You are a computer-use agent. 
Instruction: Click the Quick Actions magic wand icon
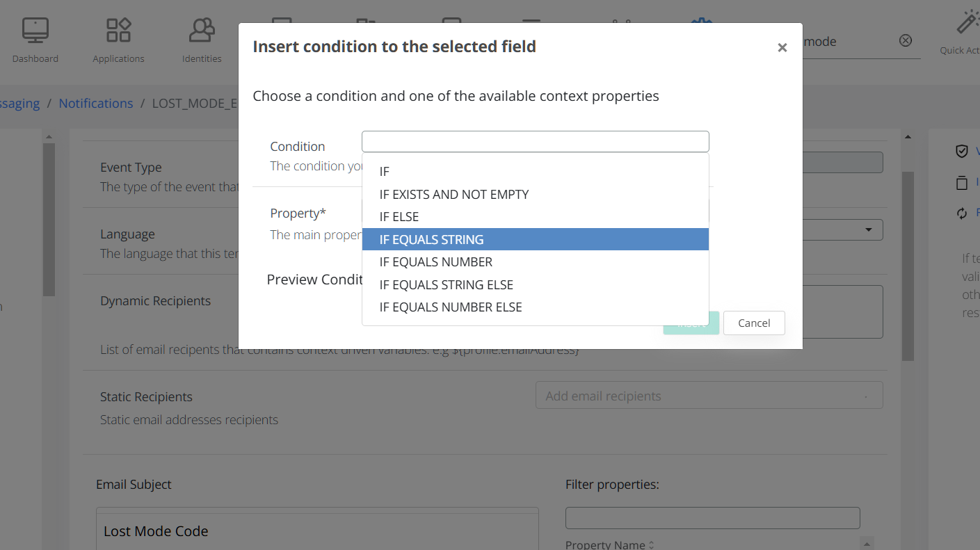967,23
